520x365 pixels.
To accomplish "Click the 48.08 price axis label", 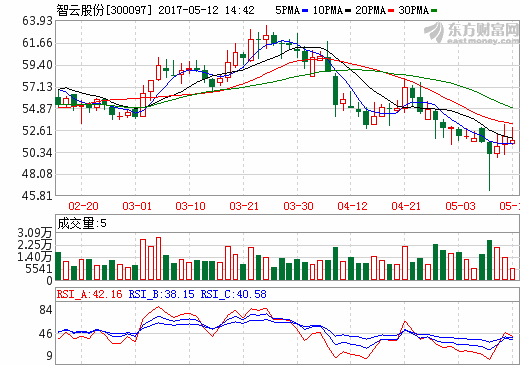I will [37, 174].
